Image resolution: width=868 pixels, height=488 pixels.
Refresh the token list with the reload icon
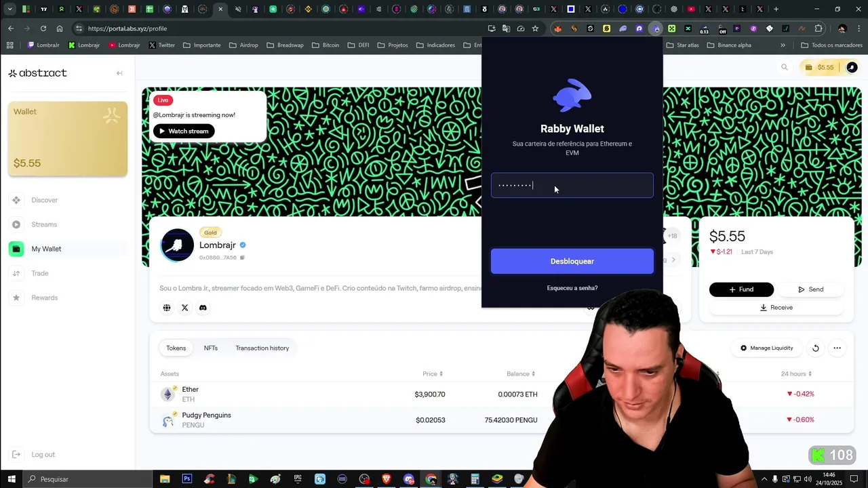(x=815, y=348)
